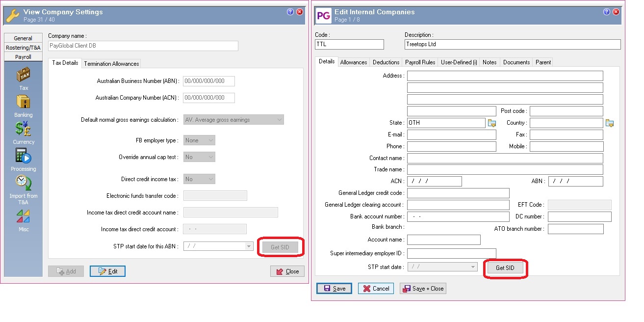The height and width of the screenshot is (322, 644).
Task: Click the Trade name field
Action: tap(505, 170)
